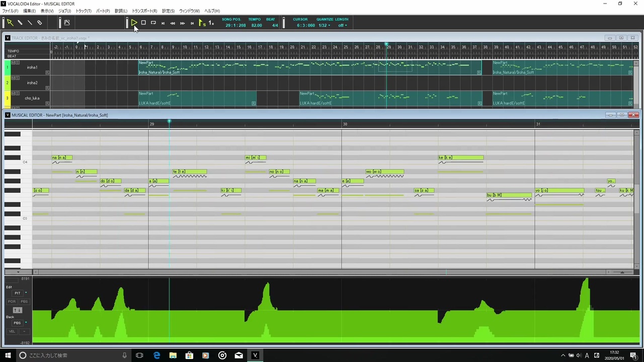644x362 pixels.
Task: Expand the Edit PIT parameter dropdown
Action: click(x=26, y=293)
